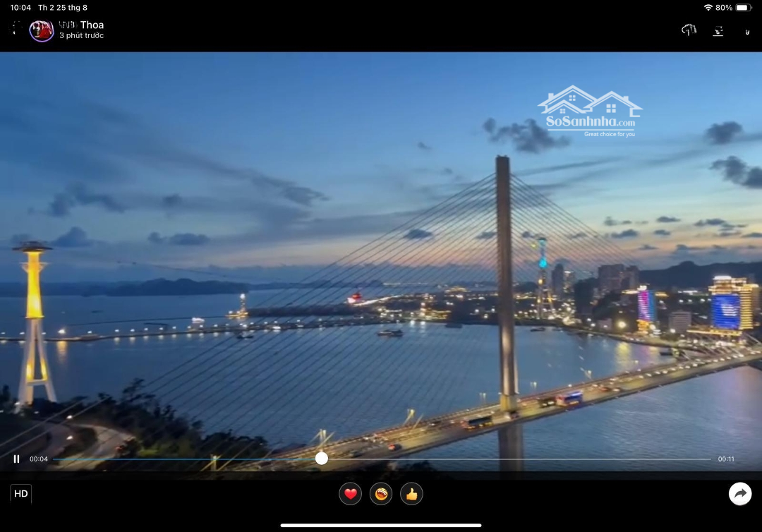
Task: Tap the battery indicator in the status bar
Action: (744, 8)
